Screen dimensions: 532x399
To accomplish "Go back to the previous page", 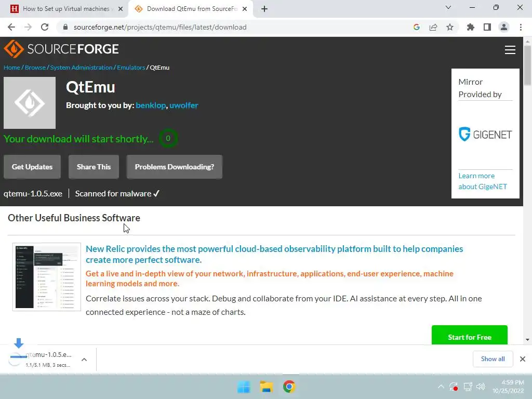I will tap(11, 27).
